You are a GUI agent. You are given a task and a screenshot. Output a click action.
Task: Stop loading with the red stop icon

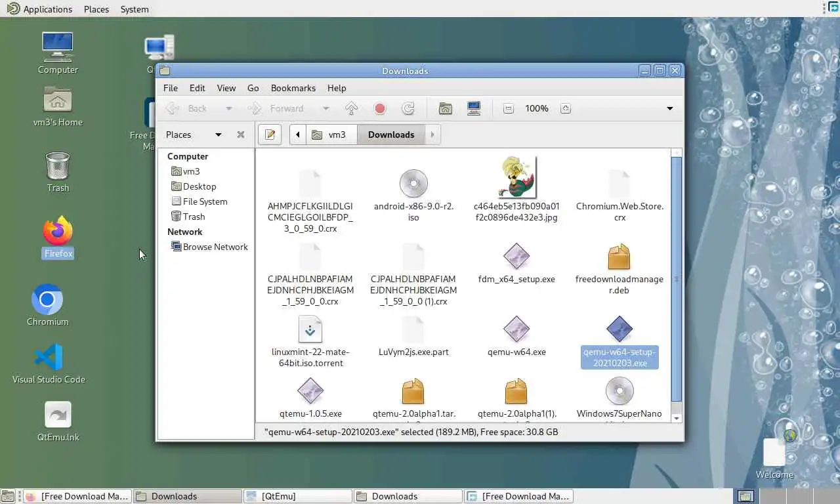click(x=379, y=108)
